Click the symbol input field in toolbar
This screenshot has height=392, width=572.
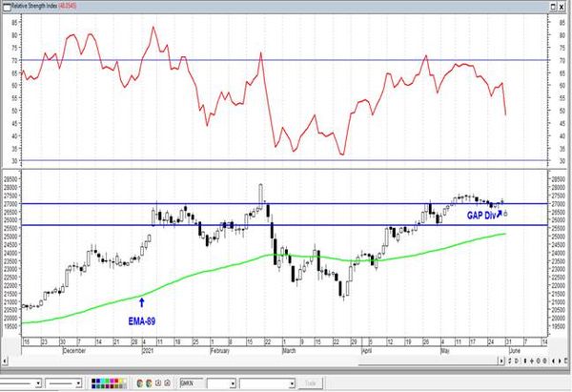pos(193,383)
